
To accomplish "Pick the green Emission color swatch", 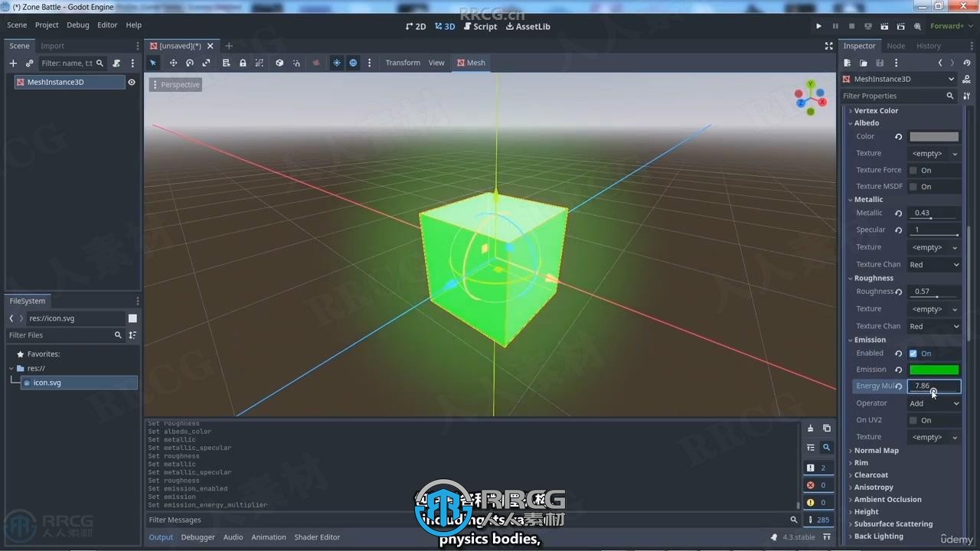I will (x=933, y=370).
